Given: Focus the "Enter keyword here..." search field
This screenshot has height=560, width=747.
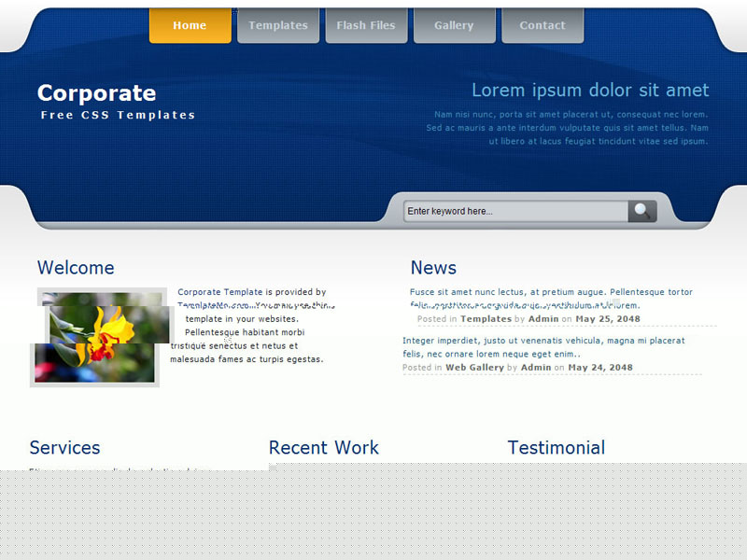Looking at the screenshot, I should pyautogui.click(x=515, y=212).
